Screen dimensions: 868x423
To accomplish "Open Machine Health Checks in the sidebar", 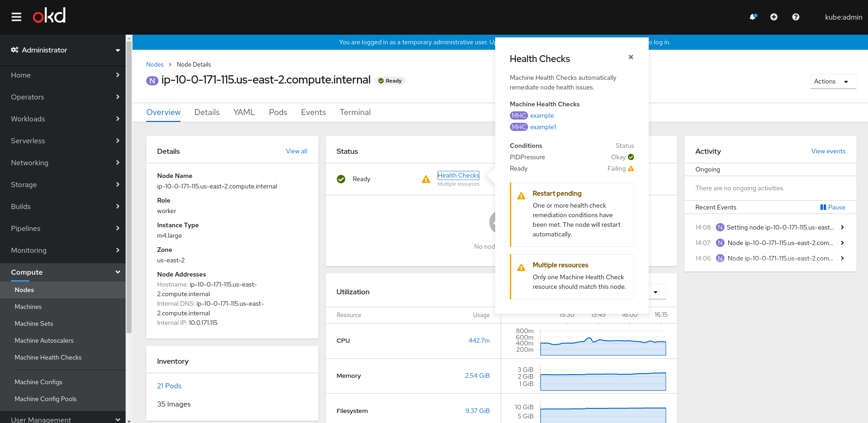I will click(63, 358).
